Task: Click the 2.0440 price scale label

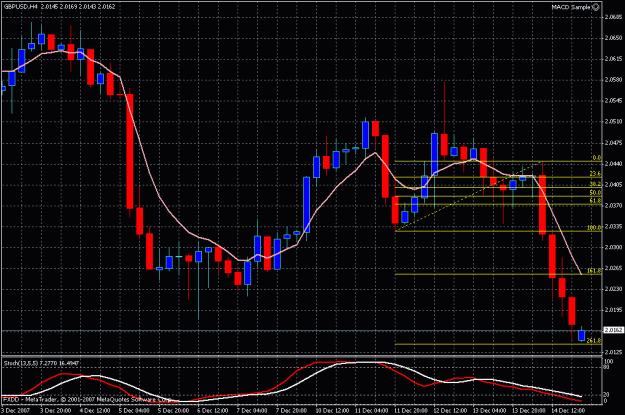Action: click(613, 163)
